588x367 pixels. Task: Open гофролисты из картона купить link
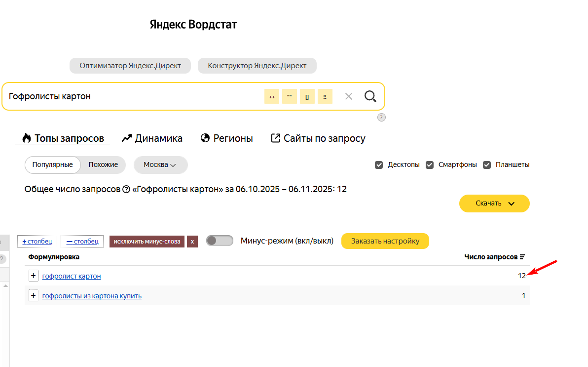(92, 296)
